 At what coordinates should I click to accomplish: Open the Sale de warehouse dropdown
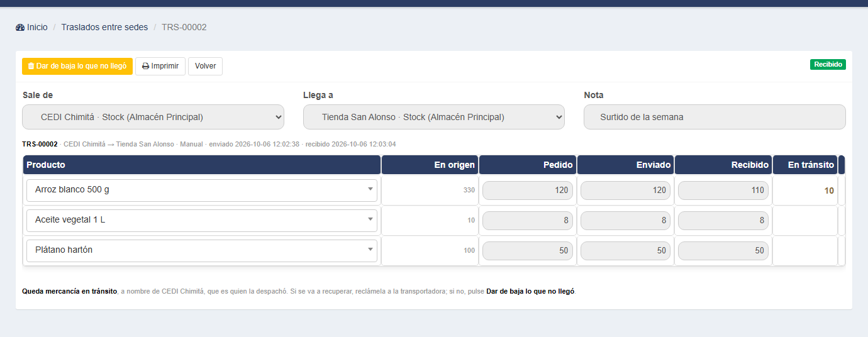point(153,117)
